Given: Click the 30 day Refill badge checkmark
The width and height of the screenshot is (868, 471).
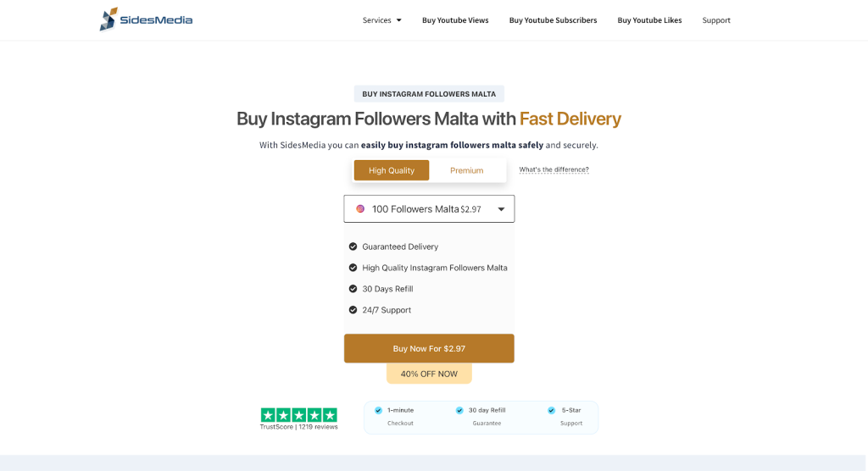Looking at the screenshot, I should tap(459, 410).
